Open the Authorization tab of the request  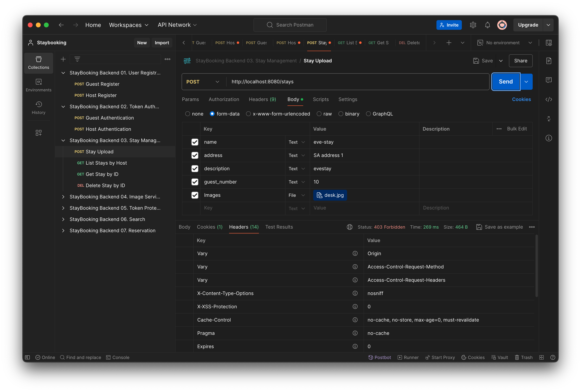pos(224,99)
